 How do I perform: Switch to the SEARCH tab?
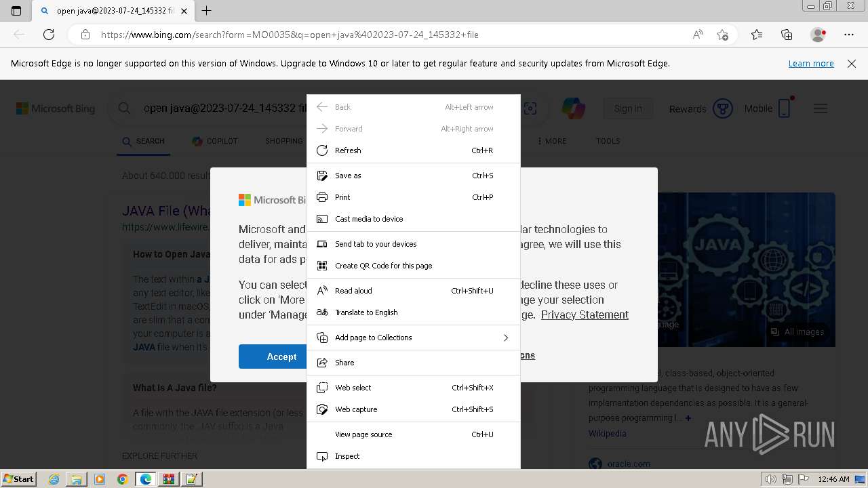point(144,141)
